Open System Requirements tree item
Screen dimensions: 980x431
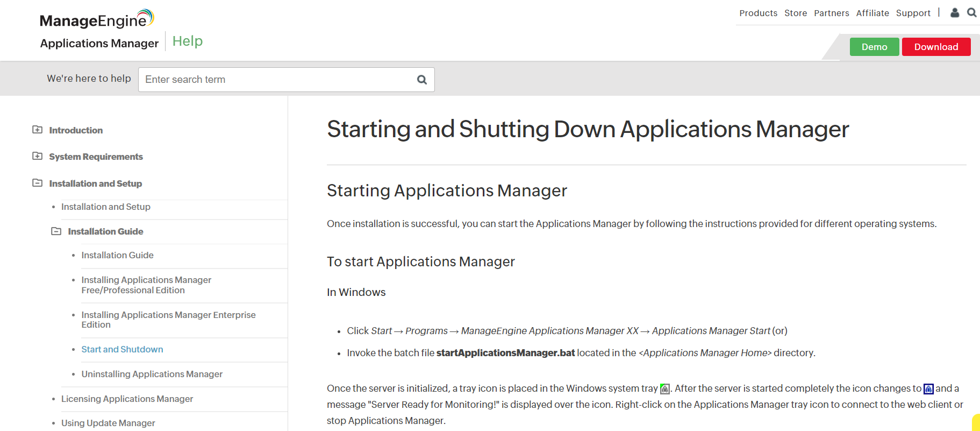click(x=96, y=157)
